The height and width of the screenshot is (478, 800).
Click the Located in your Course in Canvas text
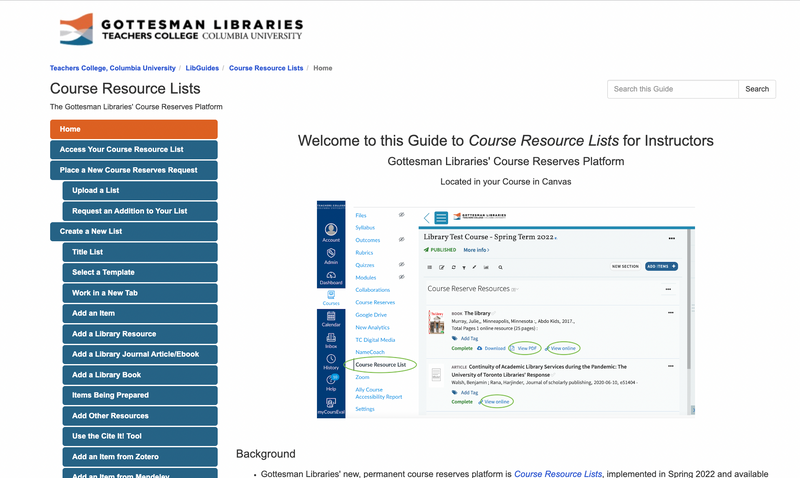[x=506, y=182]
